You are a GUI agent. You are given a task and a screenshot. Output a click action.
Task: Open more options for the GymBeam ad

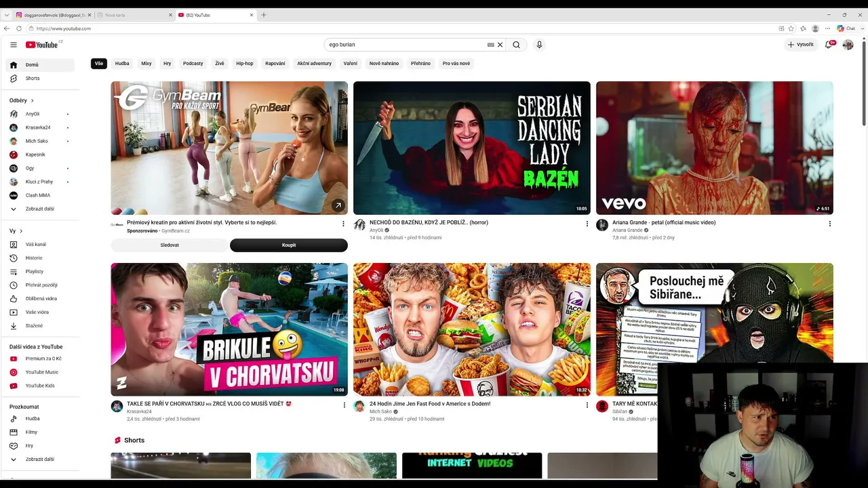343,224
